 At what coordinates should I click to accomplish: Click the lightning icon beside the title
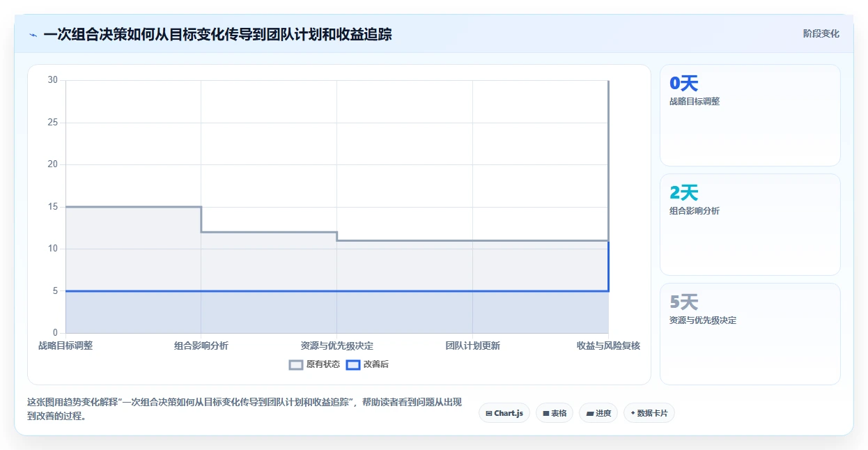pos(33,34)
